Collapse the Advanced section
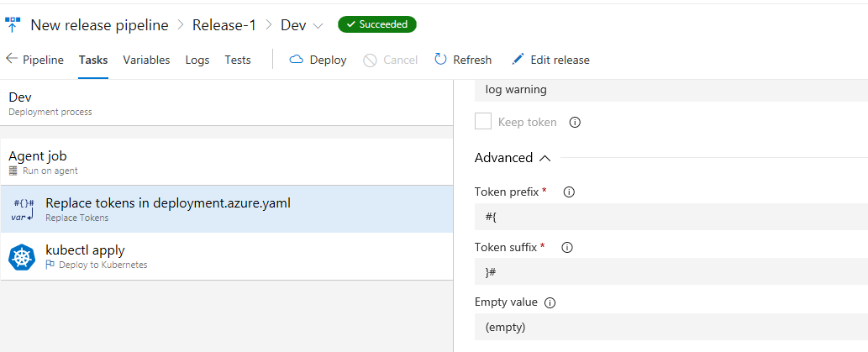 544,158
